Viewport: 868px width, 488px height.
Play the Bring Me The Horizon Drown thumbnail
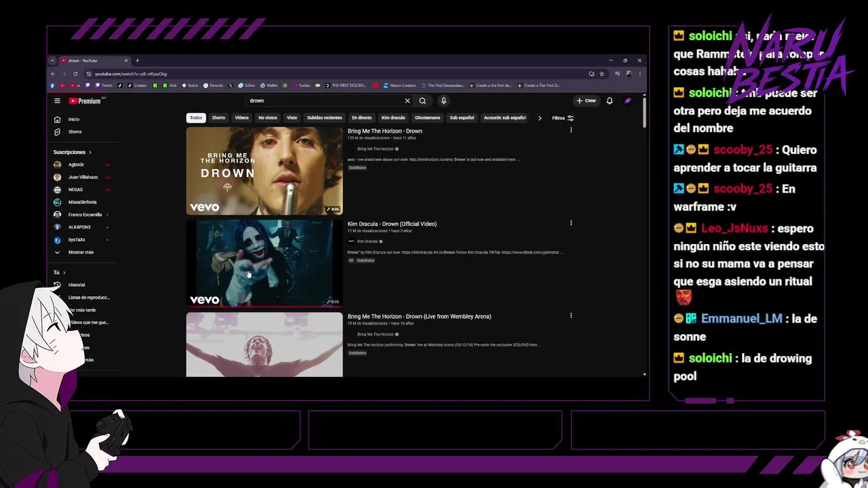(264, 171)
